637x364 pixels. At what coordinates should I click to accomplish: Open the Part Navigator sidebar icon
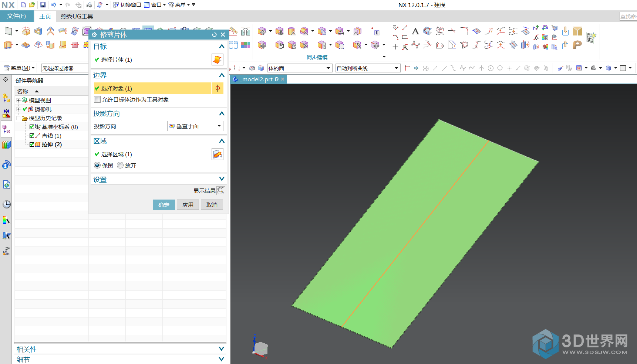(x=6, y=129)
